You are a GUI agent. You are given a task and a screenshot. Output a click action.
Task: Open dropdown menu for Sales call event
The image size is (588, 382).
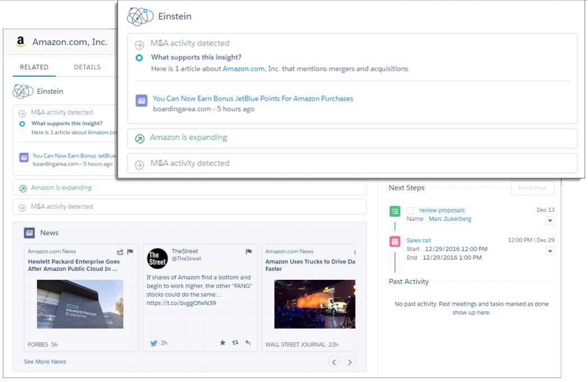(550, 251)
